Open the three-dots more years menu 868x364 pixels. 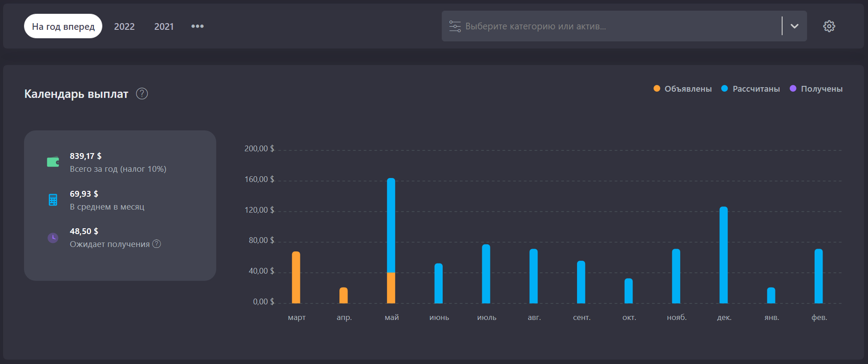pyautogui.click(x=198, y=26)
